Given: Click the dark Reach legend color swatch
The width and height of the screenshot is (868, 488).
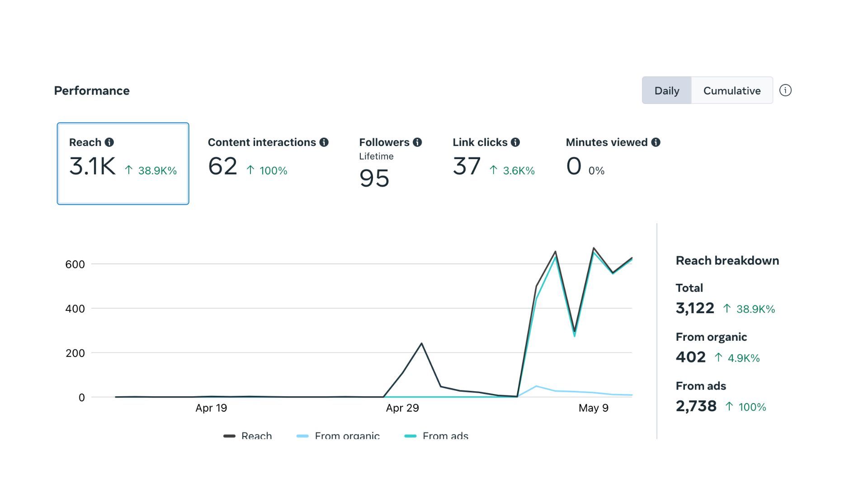Looking at the screenshot, I should pyautogui.click(x=230, y=436).
